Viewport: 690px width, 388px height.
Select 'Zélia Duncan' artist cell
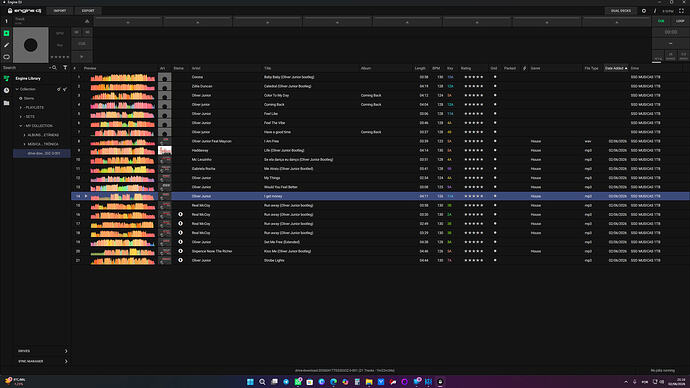[202, 86]
